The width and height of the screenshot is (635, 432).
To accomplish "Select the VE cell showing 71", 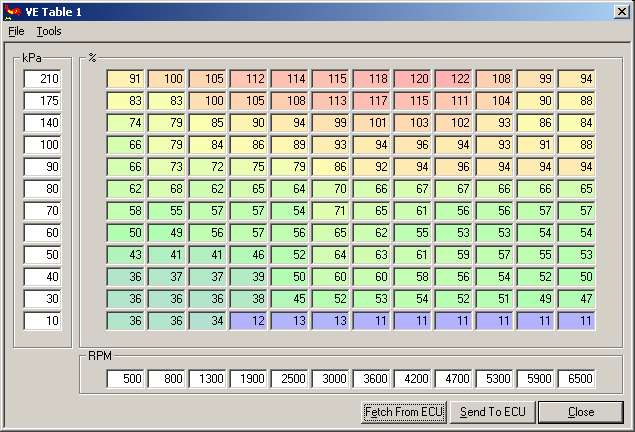I will [331, 210].
